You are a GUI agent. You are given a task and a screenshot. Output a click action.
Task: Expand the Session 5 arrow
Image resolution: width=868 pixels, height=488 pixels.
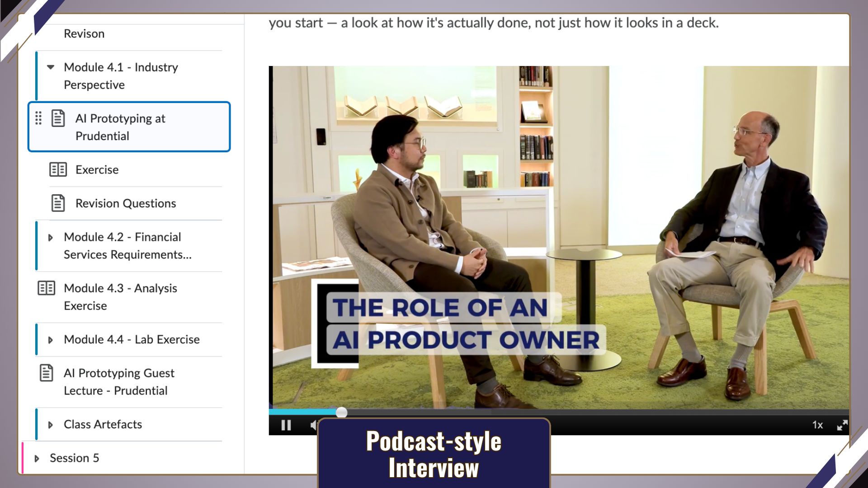[37, 458]
